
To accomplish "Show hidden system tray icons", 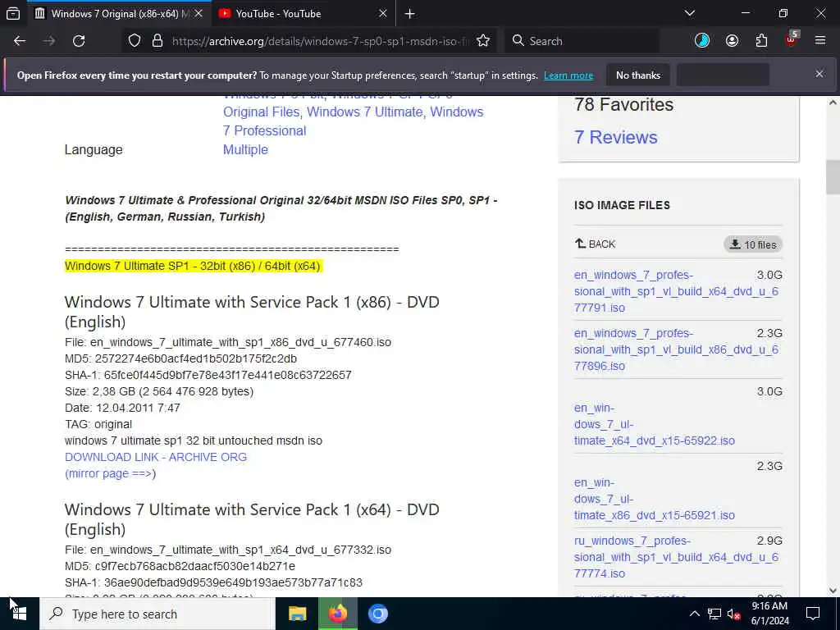I will [x=694, y=614].
